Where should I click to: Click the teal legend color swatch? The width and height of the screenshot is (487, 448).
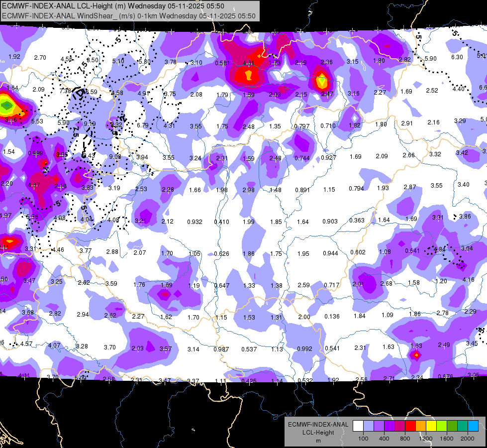pos(463,426)
